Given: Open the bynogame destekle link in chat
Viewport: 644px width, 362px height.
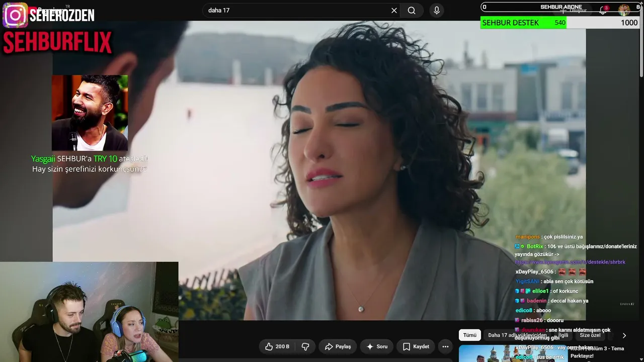Looking at the screenshot, I should pos(570,262).
